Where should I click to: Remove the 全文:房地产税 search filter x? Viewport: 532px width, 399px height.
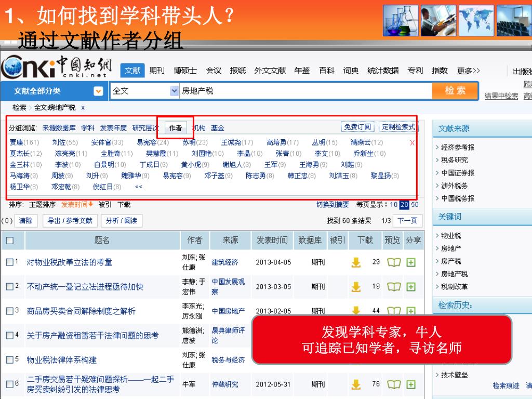click(x=83, y=108)
